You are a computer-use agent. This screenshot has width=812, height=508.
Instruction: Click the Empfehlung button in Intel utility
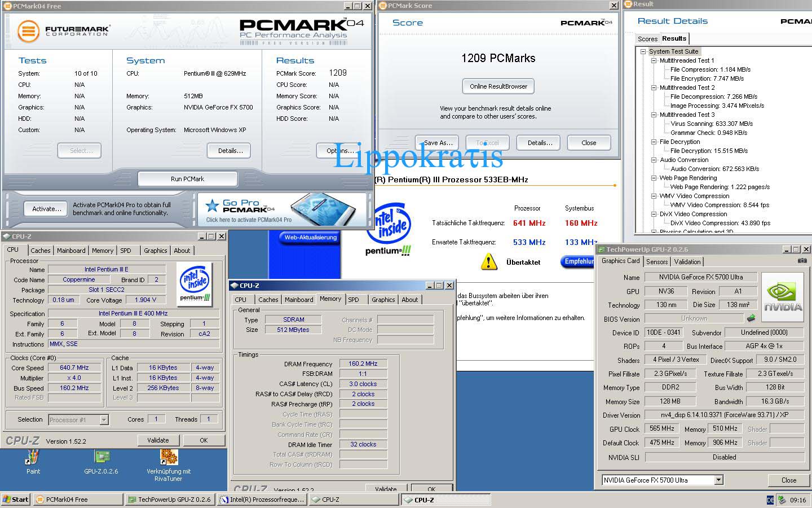click(579, 261)
